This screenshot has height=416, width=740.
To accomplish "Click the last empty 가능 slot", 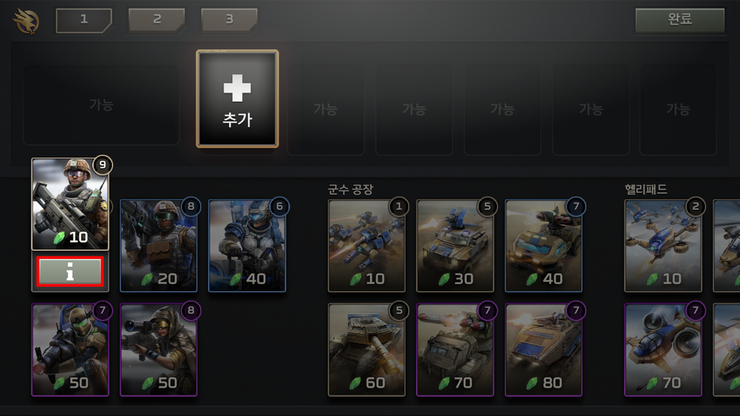I will tap(678, 110).
